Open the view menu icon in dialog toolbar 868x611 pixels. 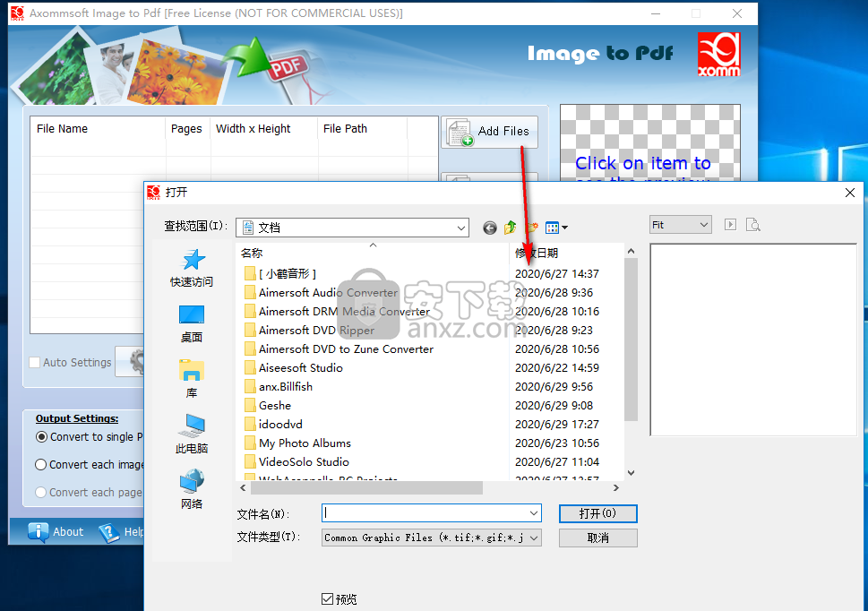(x=556, y=228)
